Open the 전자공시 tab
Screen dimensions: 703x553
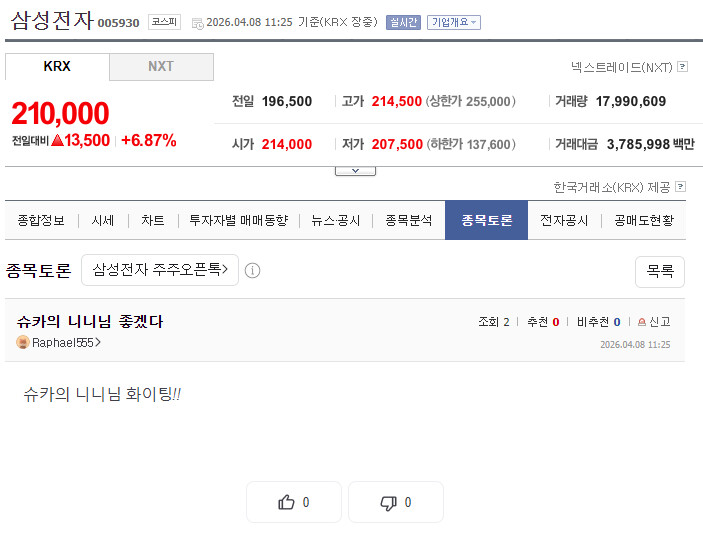pyautogui.click(x=564, y=220)
